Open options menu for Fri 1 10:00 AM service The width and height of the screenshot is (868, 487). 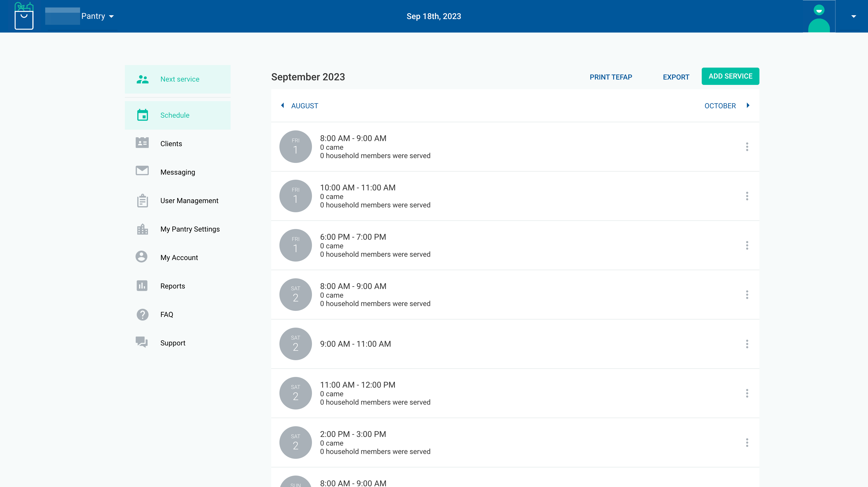[x=747, y=196]
